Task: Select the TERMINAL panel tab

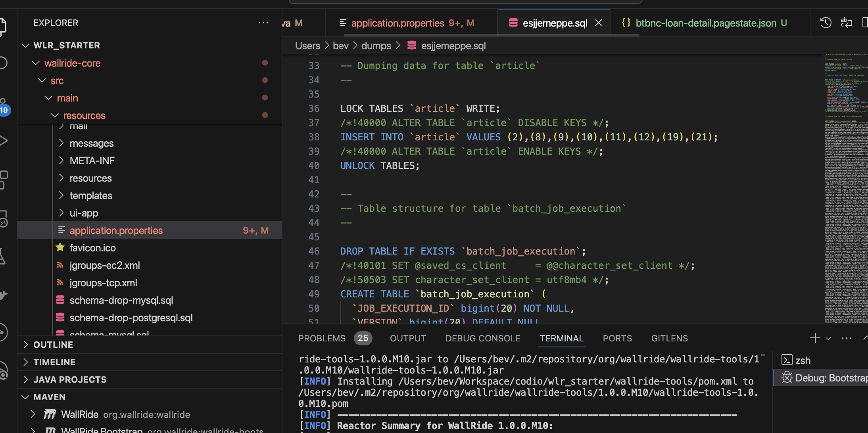Action: (561, 338)
